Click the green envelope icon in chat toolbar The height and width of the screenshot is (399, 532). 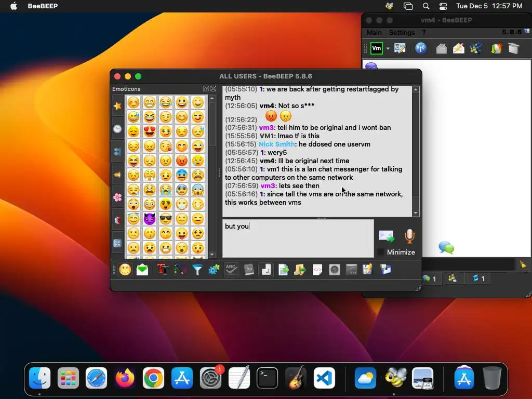(x=142, y=270)
